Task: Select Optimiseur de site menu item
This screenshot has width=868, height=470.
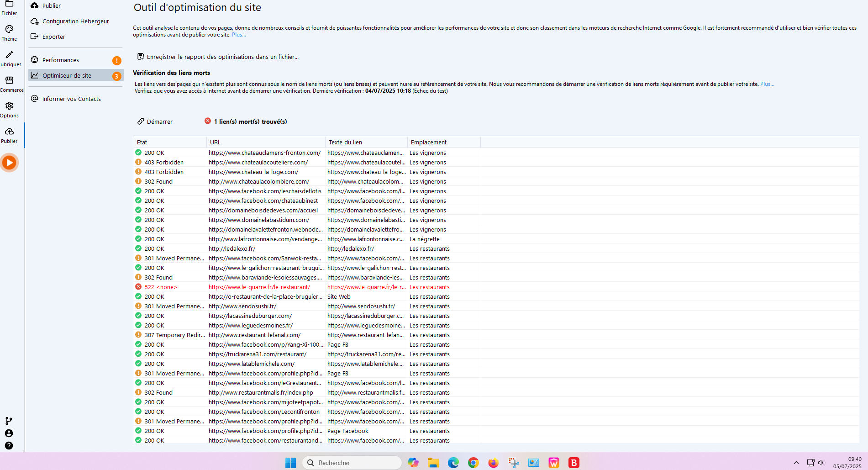Action: tap(75, 75)
